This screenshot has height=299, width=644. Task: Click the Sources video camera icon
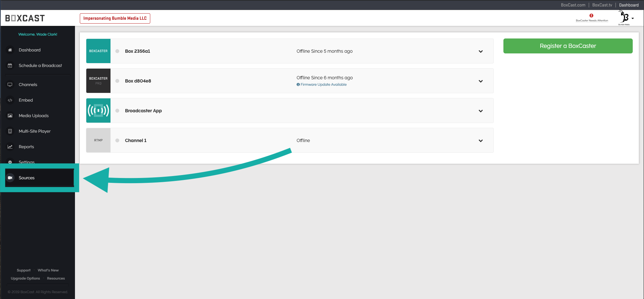coord(10,178)
